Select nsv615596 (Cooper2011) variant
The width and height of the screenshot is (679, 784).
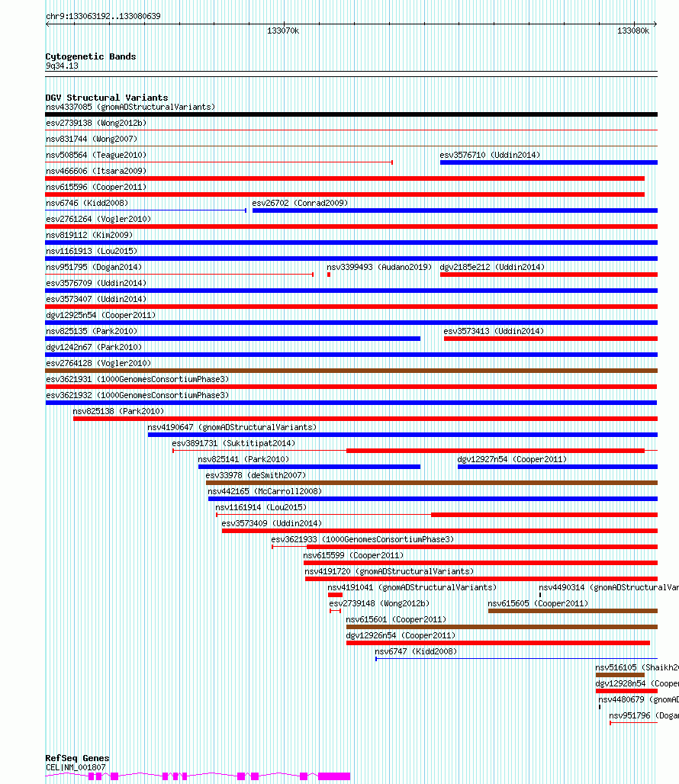click(x=96, y=187)
